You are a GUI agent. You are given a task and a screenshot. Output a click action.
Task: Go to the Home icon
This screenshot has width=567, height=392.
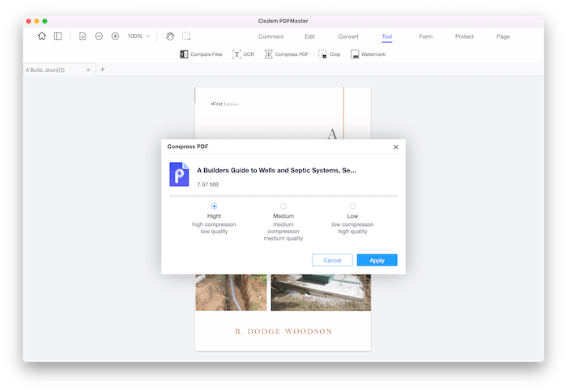point(42,36)
